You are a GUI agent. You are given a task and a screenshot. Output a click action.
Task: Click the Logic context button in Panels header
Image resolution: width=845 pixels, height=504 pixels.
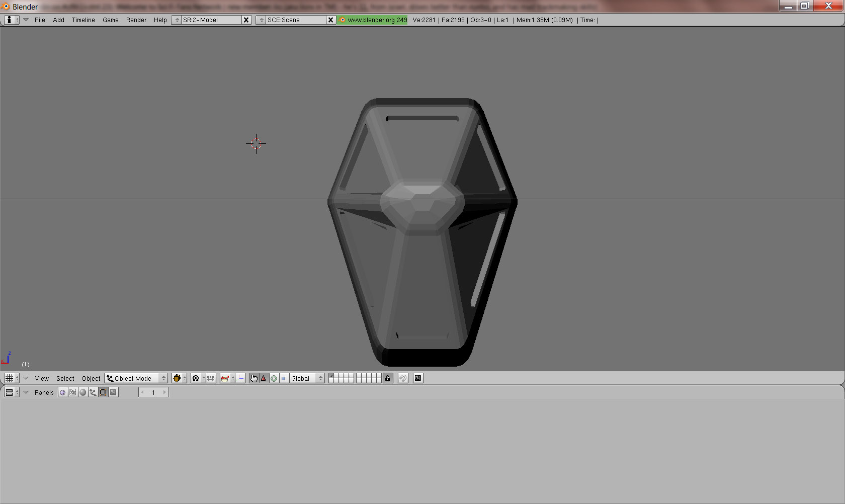click(62, 392)
